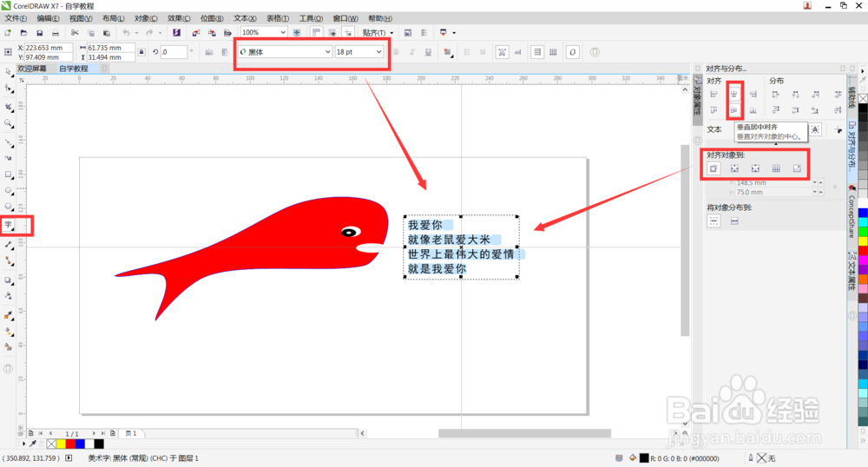Select the Shape tool in toolbox
The height and width of the screenshot is (467, 868).
click(9, 89)
